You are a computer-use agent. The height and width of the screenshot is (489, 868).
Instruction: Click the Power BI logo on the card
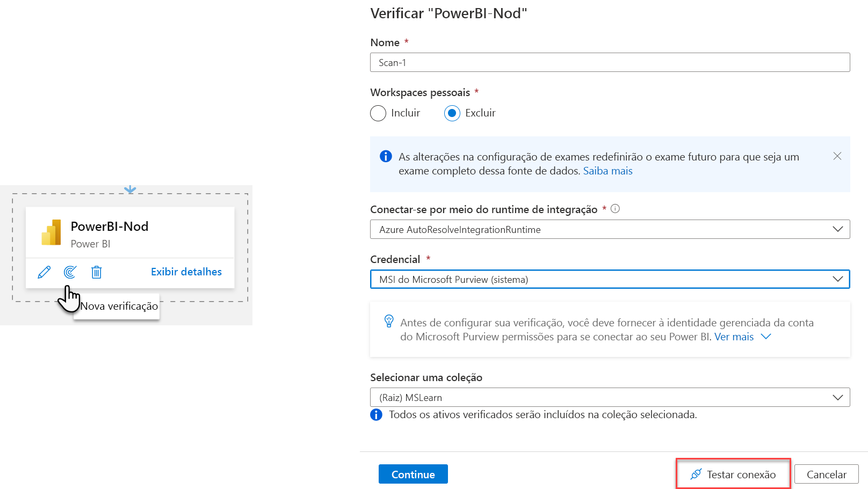(52, 232)
